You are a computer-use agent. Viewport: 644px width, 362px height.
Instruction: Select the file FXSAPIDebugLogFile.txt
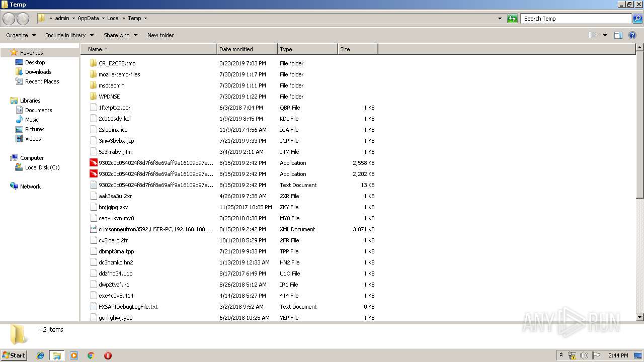point(128,307)
